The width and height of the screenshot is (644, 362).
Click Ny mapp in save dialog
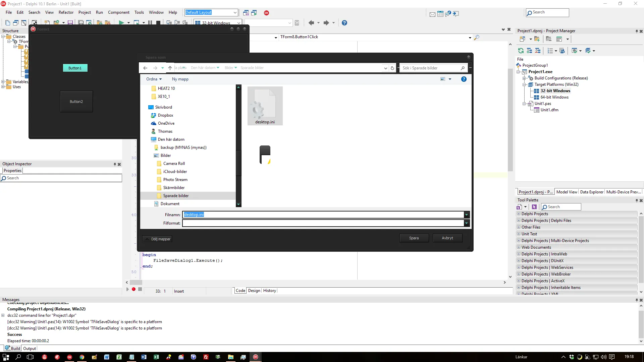pyautogui.click(x=180, y=79)
